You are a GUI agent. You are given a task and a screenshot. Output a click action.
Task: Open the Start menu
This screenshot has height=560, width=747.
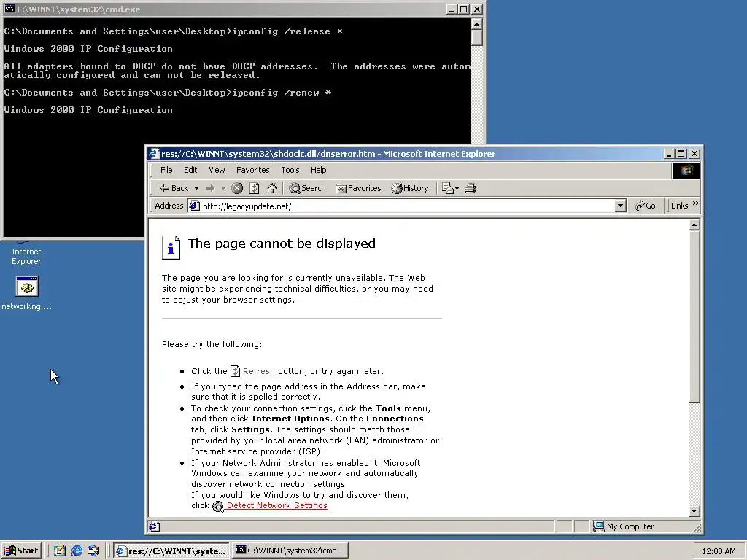21,551
